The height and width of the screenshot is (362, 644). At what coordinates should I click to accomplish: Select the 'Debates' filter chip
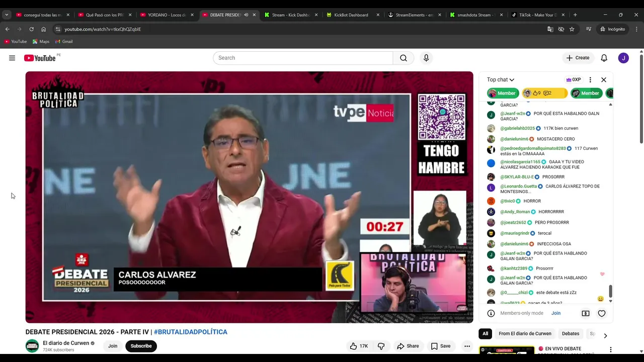[x=571, y=333]
